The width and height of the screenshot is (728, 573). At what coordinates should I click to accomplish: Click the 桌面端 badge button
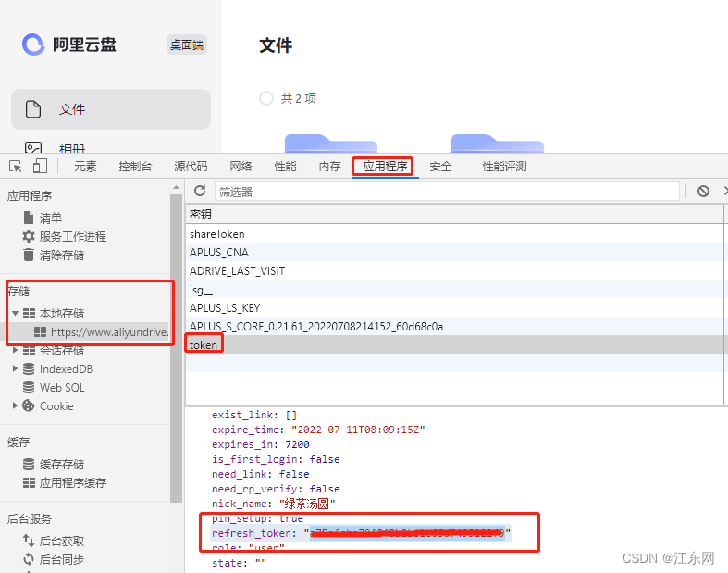(x=187, y=44)
